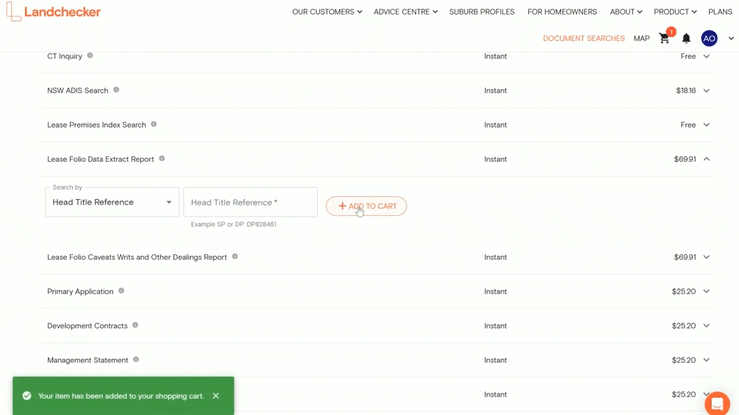The image size is (739, 415).
Task: Click Add to Cart button
Action: click(x=366, y=206)
